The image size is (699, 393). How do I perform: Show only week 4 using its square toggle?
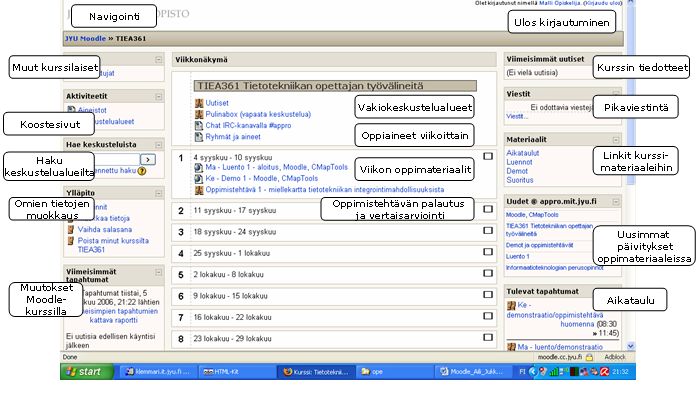[x=488, y=252]
